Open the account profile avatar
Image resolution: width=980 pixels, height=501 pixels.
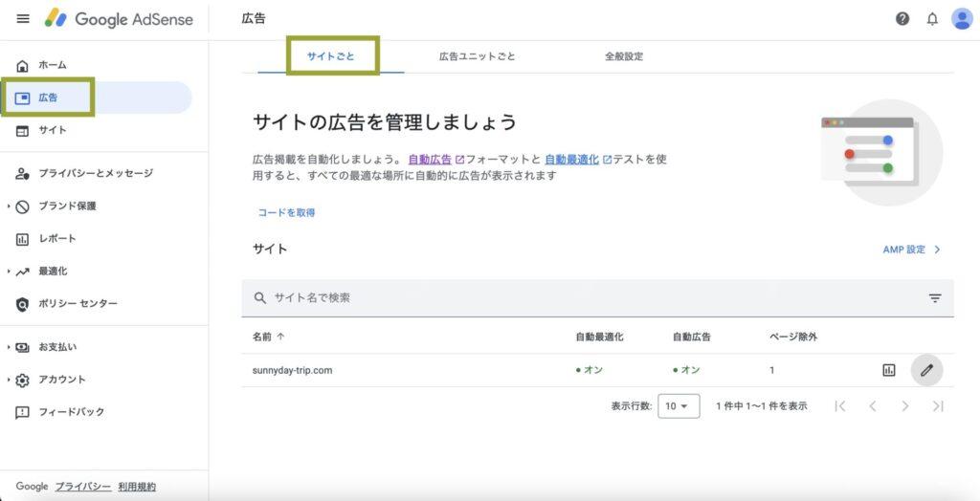pos(962,19)
